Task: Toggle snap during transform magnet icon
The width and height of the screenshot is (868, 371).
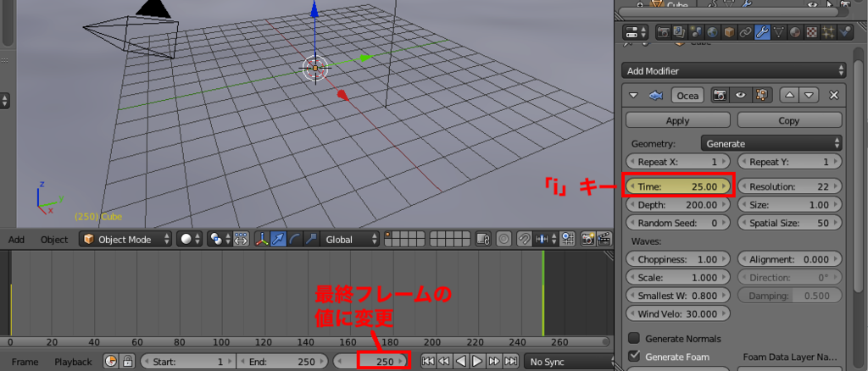Action: click(524, 240)
